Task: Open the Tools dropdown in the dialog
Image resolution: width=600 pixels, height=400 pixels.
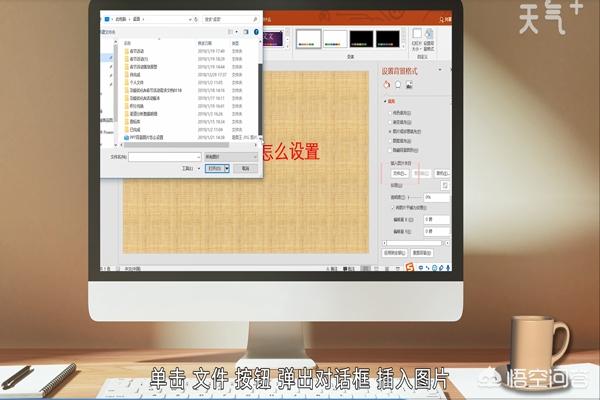Action: click(x=191, y=168)
